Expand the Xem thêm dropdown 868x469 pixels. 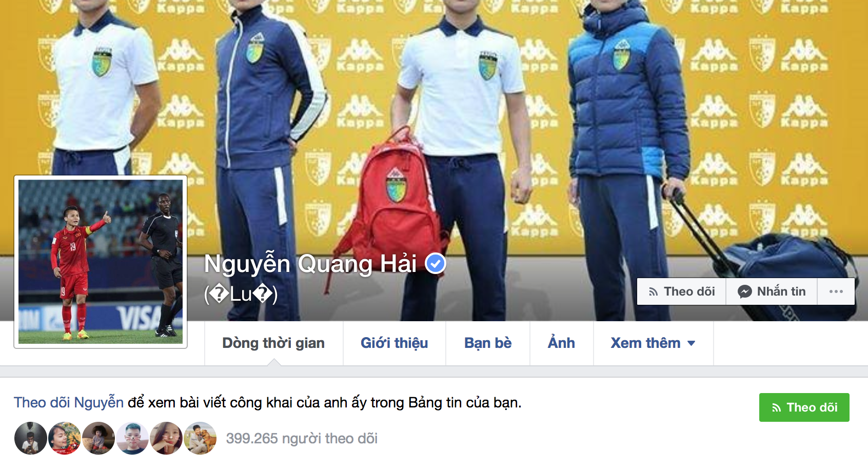653,343
